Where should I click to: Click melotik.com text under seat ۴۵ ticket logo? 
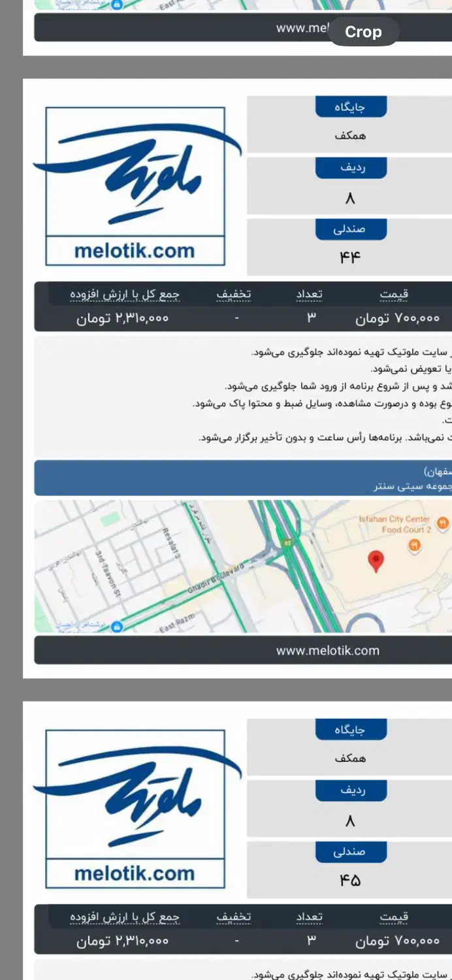click(135, 874)
